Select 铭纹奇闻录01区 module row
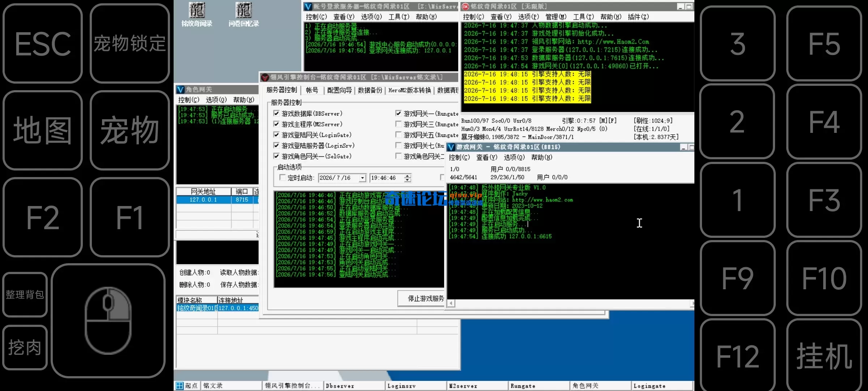The image size is (868, 391). tap(217, 308)
